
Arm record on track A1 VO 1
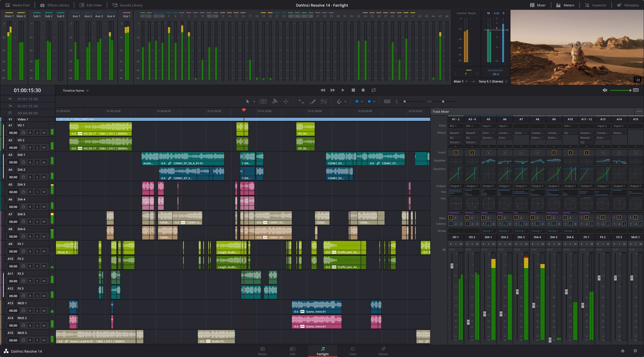30,133
